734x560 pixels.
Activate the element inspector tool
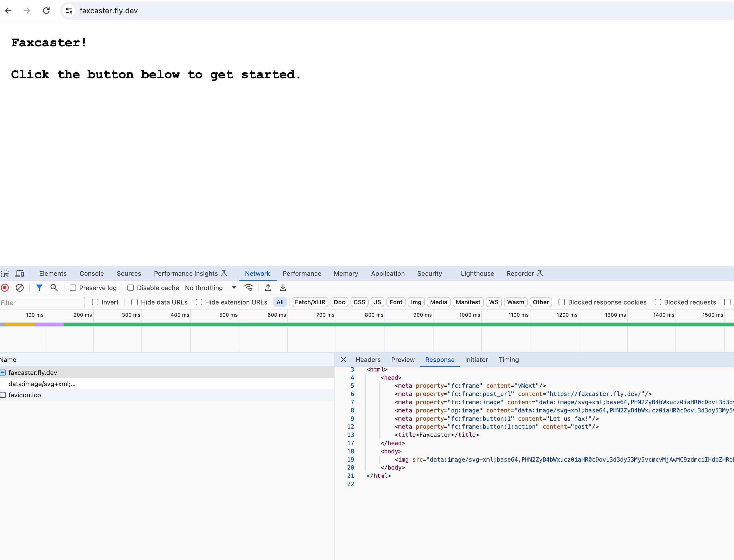(x=5, y=273)
